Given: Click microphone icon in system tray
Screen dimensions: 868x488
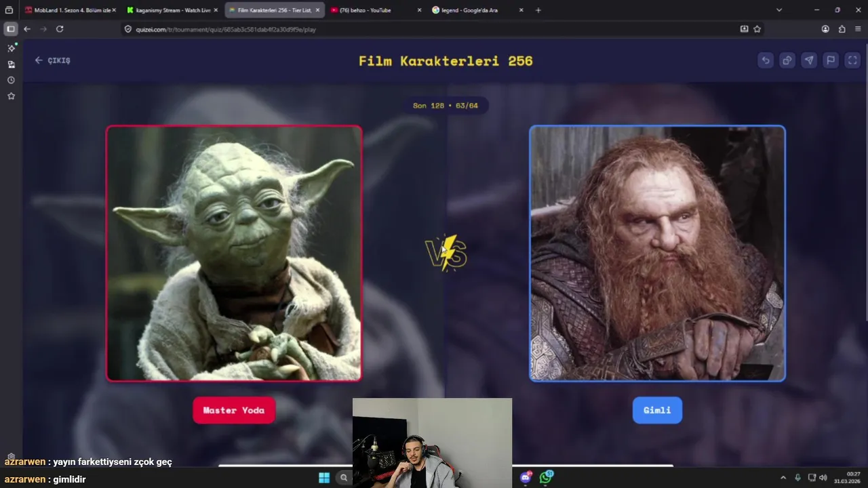Looking at the screenshot, I should point(797,478).
